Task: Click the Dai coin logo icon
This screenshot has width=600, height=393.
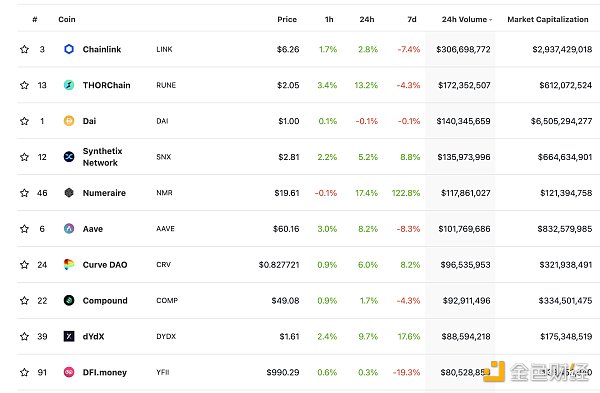Action: tap(69, 121)
